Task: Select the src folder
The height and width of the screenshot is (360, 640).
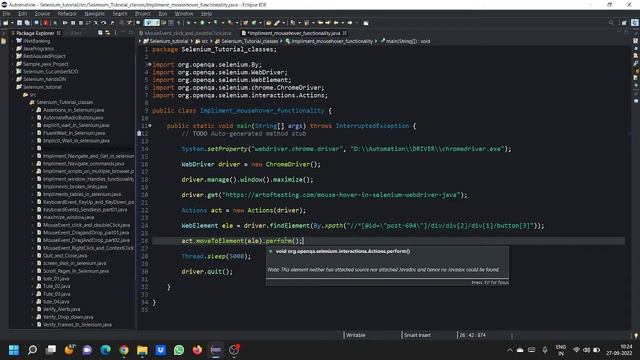Action: click(x=29, y=95)
